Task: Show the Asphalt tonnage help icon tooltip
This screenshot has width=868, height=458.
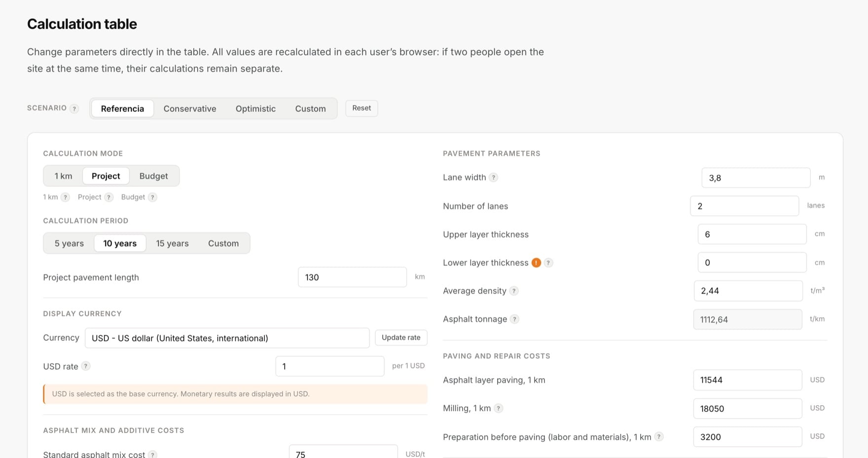Action: click(514, 319)
